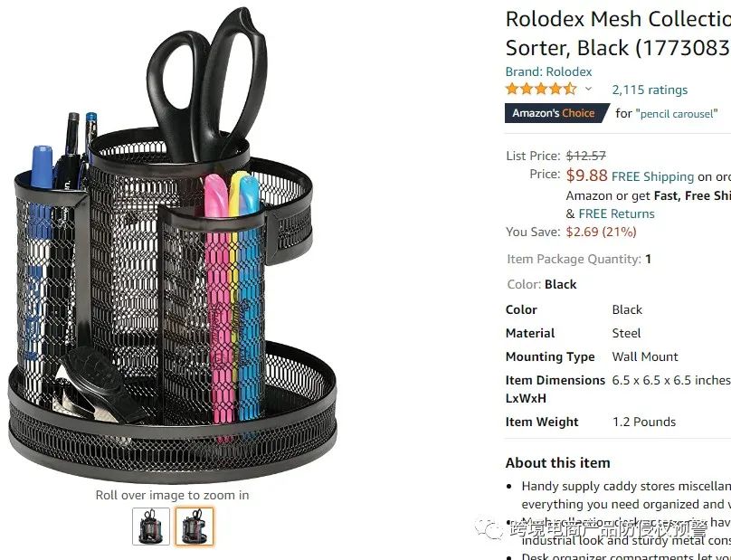
Task: Click the Mounting Type row value Wall Mount
Action: coord(644,356)
